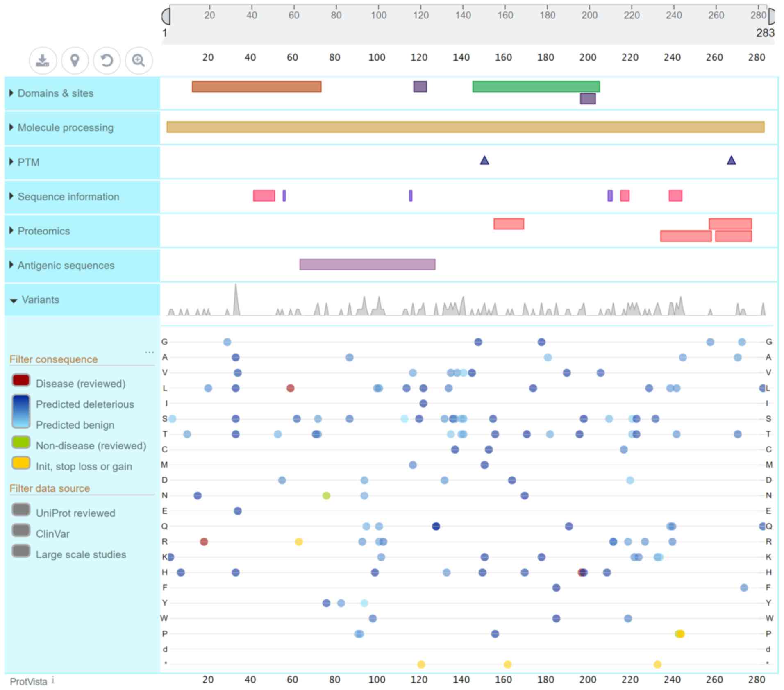Toggle the Non-disease (reviewed) filter
Image resolution: width=784 pixels, height=690 pixels.
[21, 442]
